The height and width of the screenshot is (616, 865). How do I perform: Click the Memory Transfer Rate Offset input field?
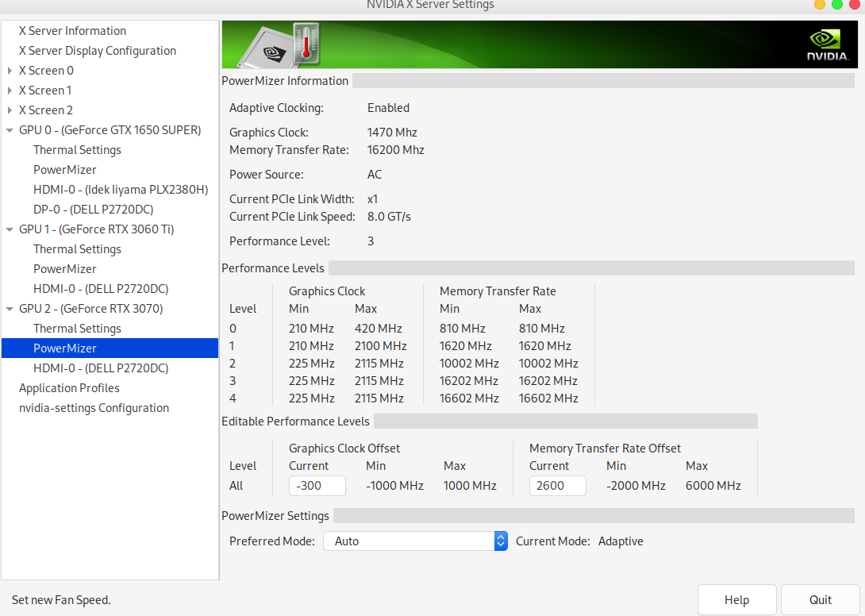557,486
